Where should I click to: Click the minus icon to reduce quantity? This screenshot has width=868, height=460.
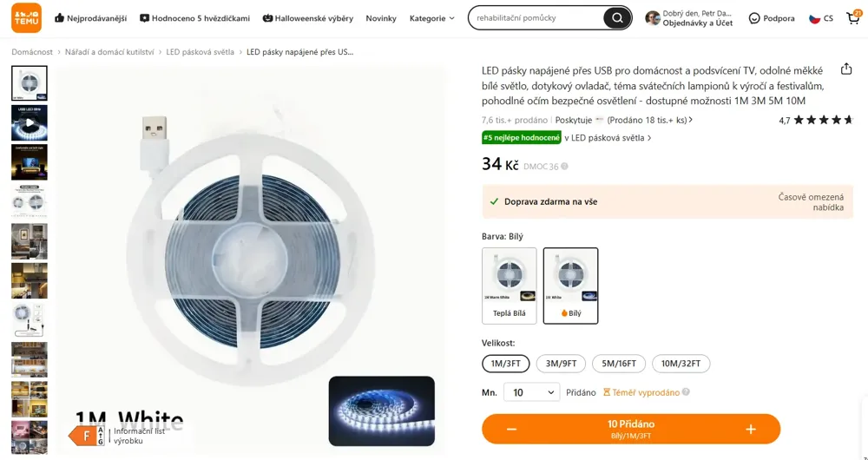(x=511, y=429)
